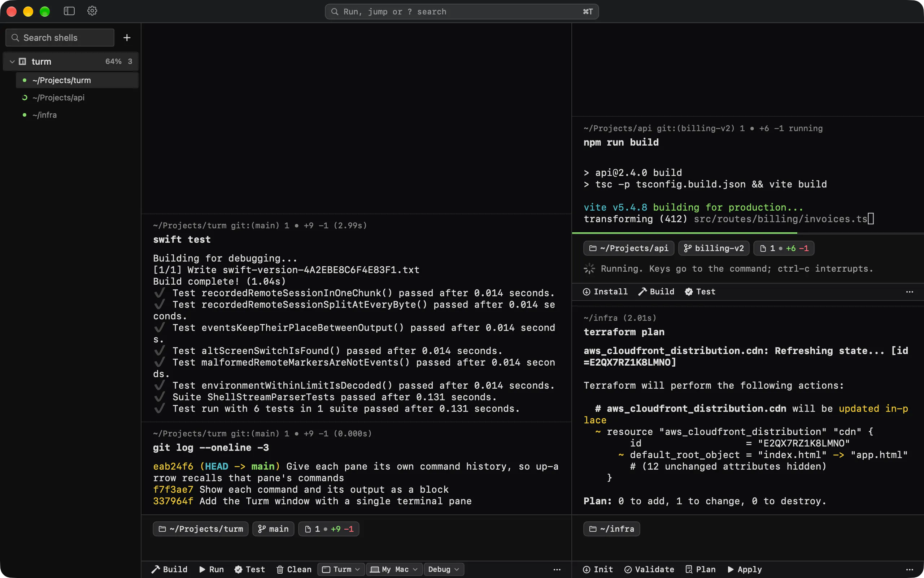The width and height of the screenshot is (924, 578).
Task: Open the Debug configuration dropdown
Action: [444, 569]
